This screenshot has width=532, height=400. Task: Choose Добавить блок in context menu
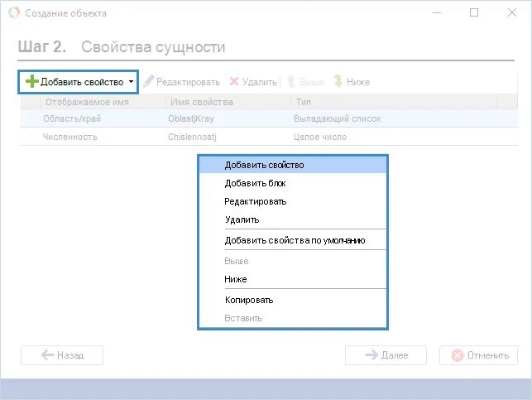pos(293,183)
